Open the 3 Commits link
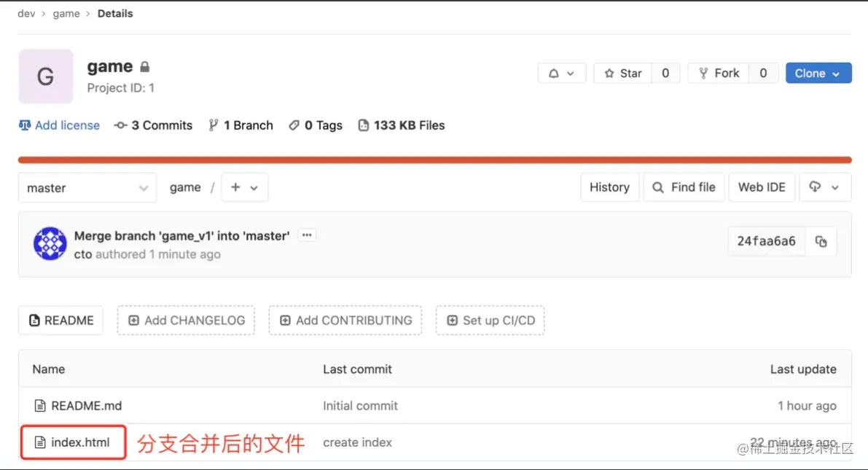 pyautogui.click(x=153, y=125)
